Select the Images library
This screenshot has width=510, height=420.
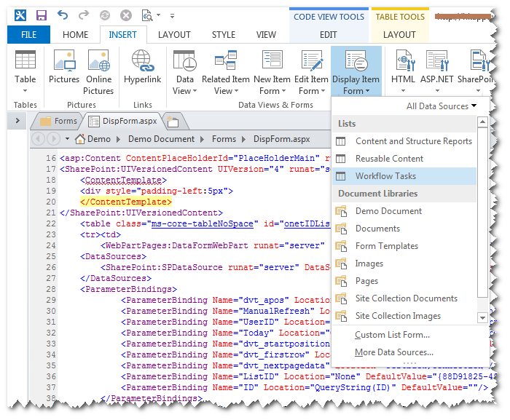(404, 264)
